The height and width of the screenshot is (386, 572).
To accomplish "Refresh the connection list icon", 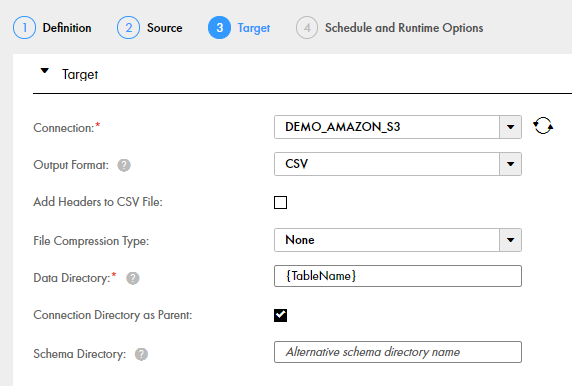I will click(x=543, y=126).
